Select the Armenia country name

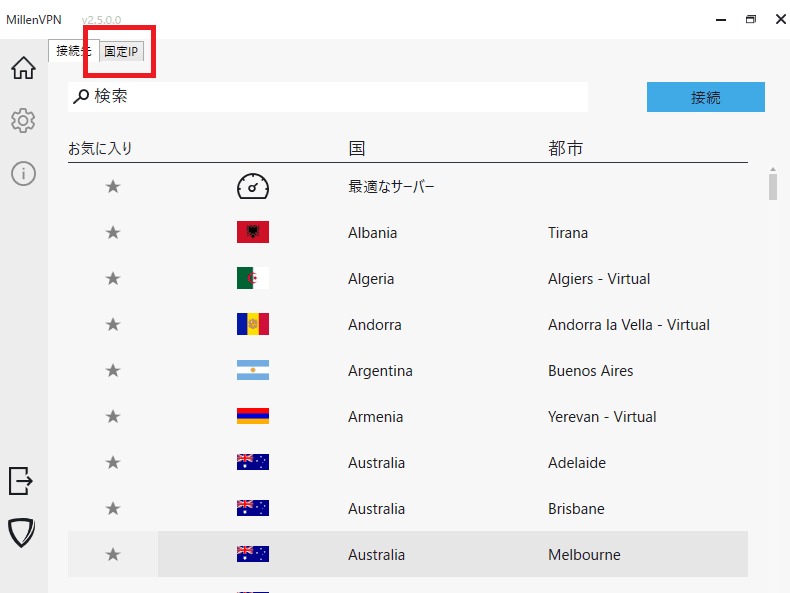tap(375, 417)
